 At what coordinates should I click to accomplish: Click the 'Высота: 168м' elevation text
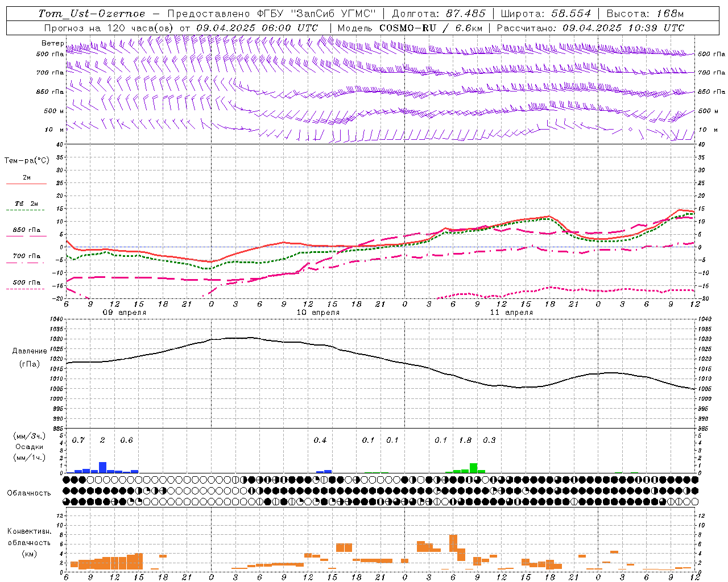pyautogui.click(x=645, y=14)
